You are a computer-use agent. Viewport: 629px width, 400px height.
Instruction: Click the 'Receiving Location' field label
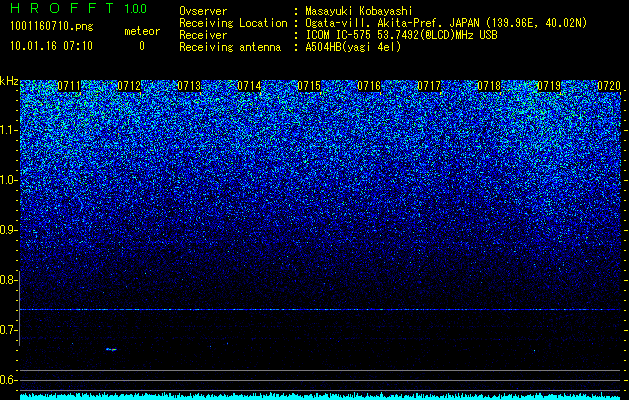click(x=233, y=23)
